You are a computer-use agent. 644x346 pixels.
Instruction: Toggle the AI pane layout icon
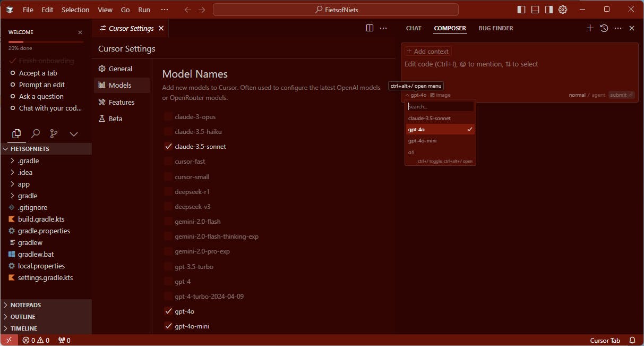pyautogui.click(x=549, y=10)
